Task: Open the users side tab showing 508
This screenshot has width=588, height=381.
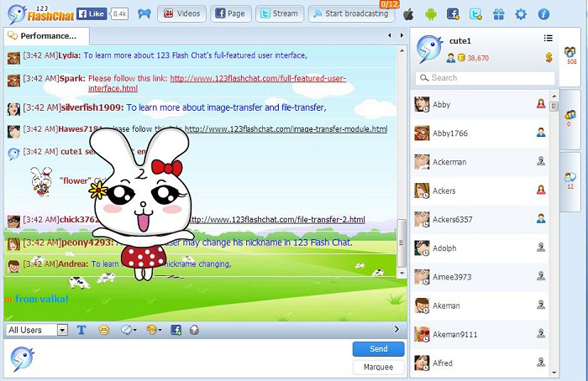Action: click(570, 55)
